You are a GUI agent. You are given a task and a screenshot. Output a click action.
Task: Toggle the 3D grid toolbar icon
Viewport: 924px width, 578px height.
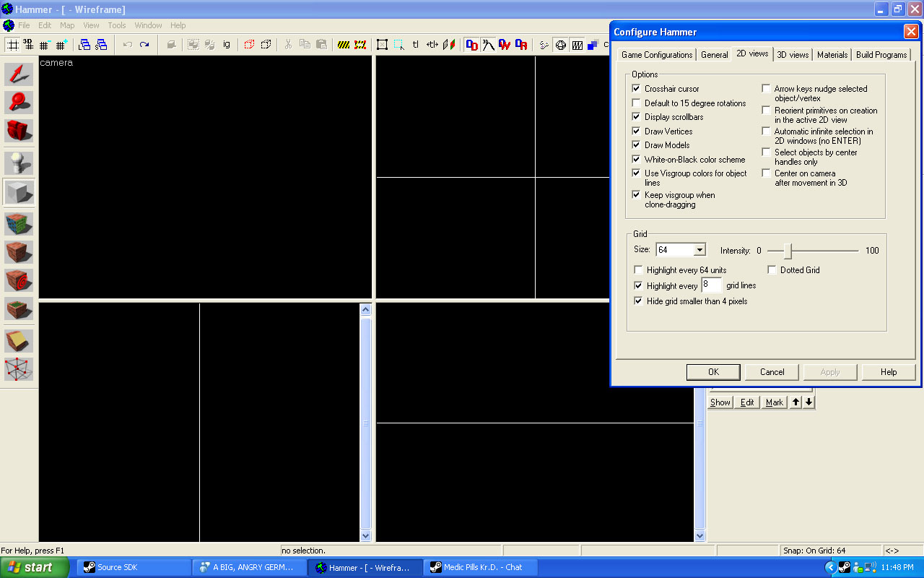(x=28, y=45)
